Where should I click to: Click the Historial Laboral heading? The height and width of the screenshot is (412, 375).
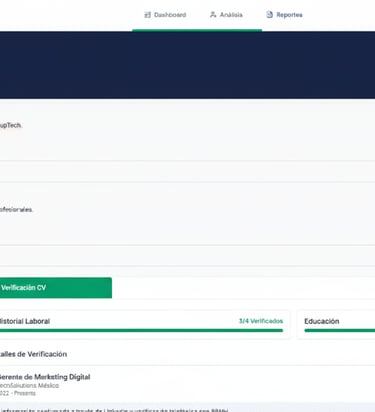tap(25, 321)
